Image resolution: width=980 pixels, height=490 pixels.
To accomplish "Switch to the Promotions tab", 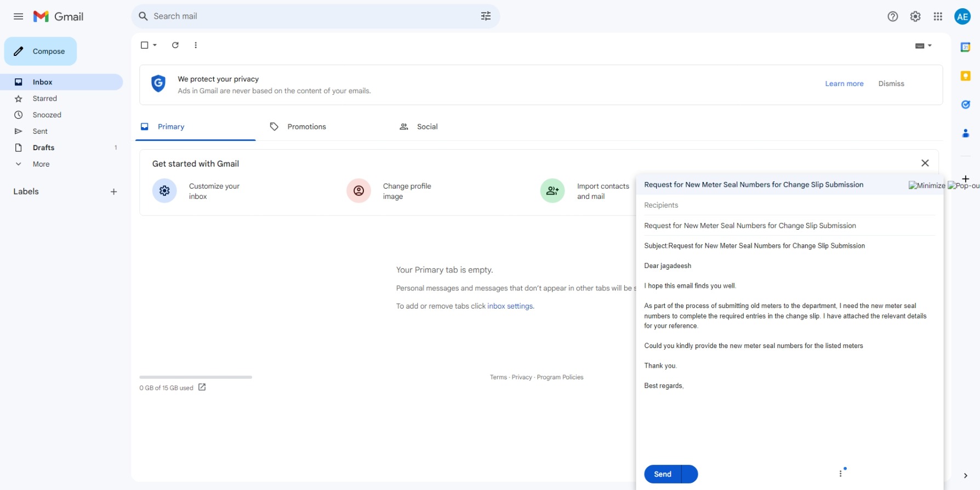I will (324, 127).
